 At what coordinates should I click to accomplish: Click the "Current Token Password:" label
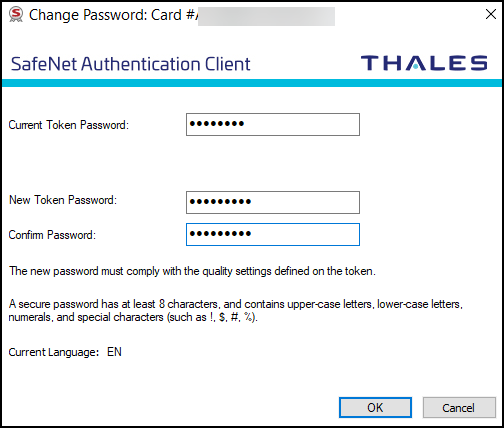[69, 125]
